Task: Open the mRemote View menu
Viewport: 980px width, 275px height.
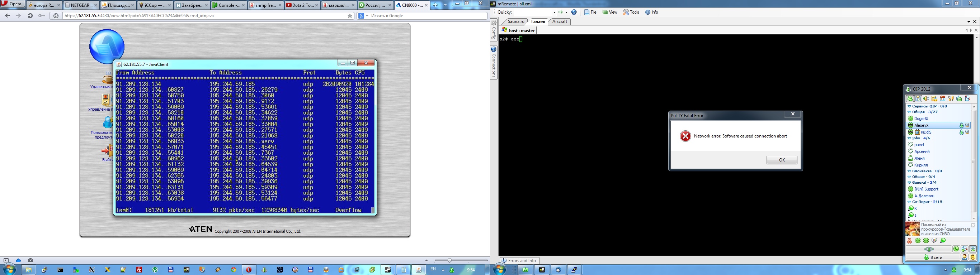Action: point(610,12)
